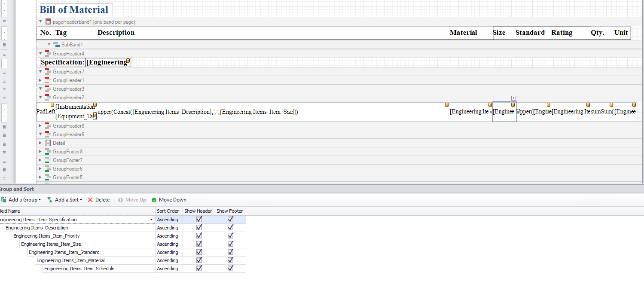Open the field name dropdown for Items_Item_Spectification
The image size is (644, 281).
[x=151, y=219]
